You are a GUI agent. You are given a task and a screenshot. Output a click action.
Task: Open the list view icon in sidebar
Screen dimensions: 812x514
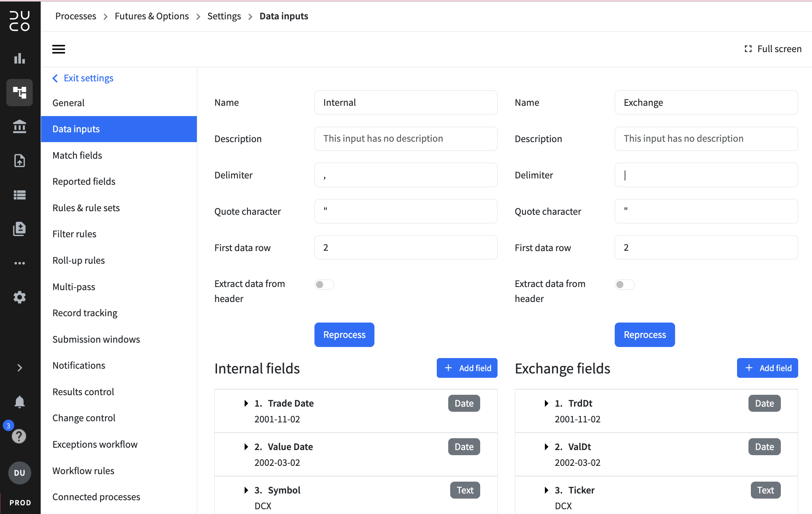[x=19, y=195]
